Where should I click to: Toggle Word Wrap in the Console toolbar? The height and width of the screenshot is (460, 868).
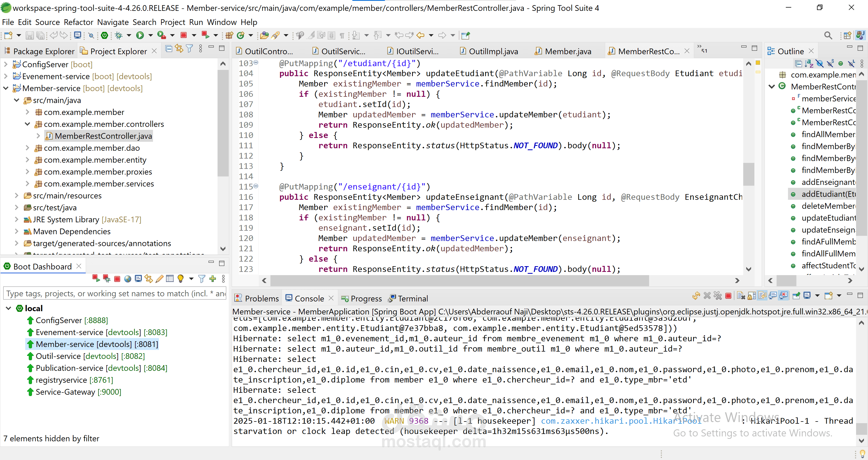point(762,296)
